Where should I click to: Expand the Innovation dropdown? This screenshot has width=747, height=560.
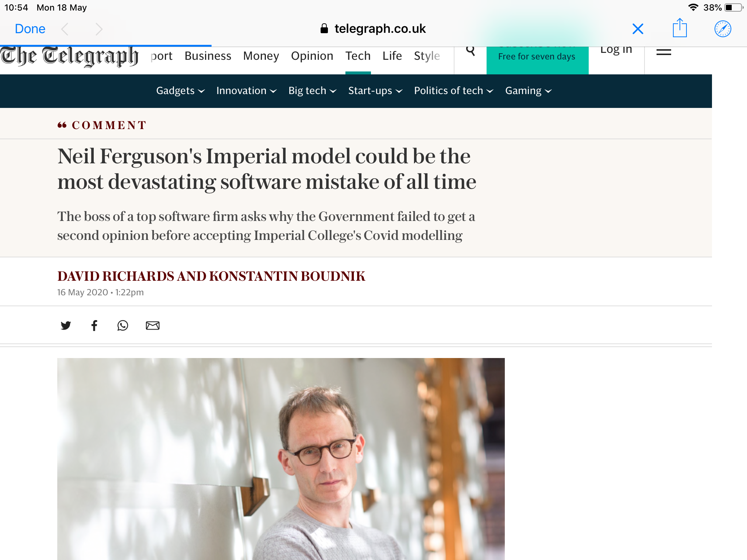(x=246, y=90)
